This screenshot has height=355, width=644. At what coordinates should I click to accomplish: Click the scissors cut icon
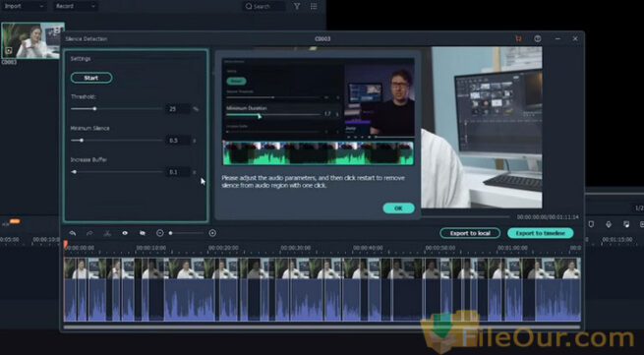click(107, 233)
